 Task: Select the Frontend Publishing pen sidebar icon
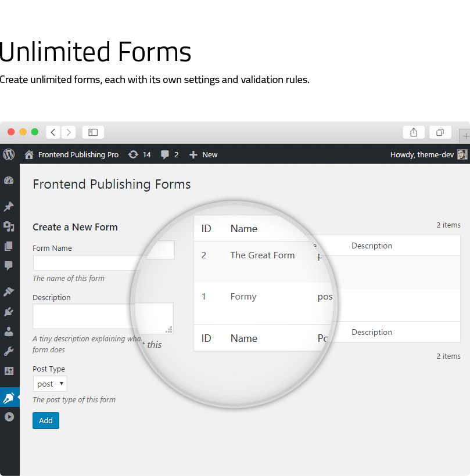click(x=9, y=398)
